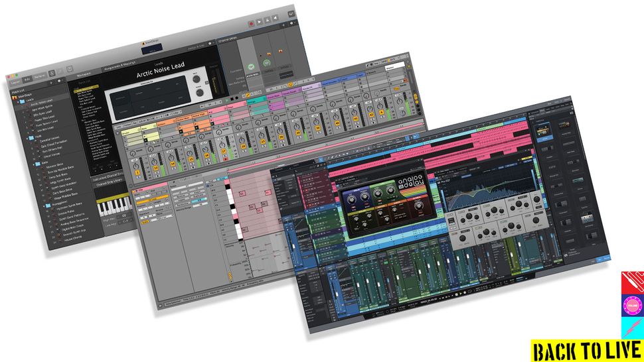Image resolution: width=644 pixels, height=362 pixels.
Task: Open the MainStage inspector info icon
Action: point(51,74)
